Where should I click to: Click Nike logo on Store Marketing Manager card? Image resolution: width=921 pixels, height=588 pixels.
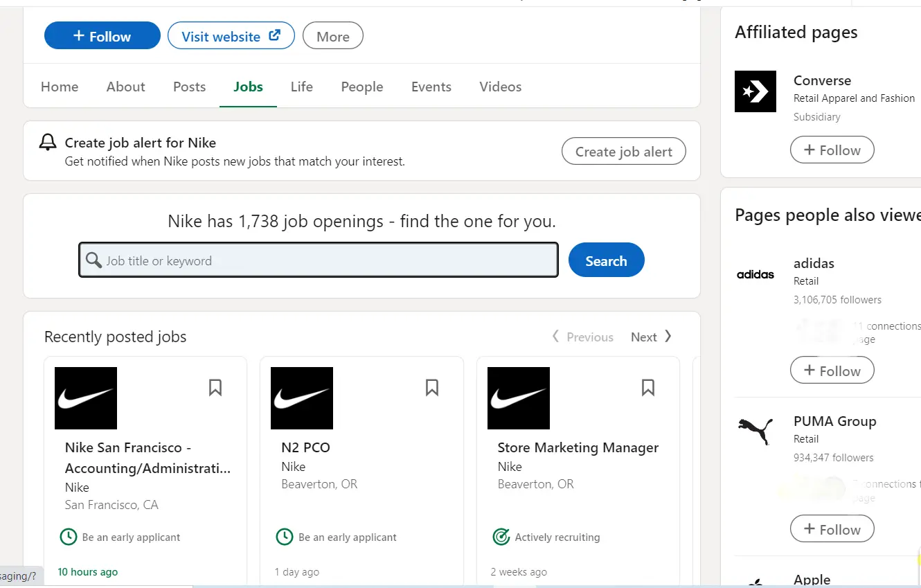coord(519,398)
